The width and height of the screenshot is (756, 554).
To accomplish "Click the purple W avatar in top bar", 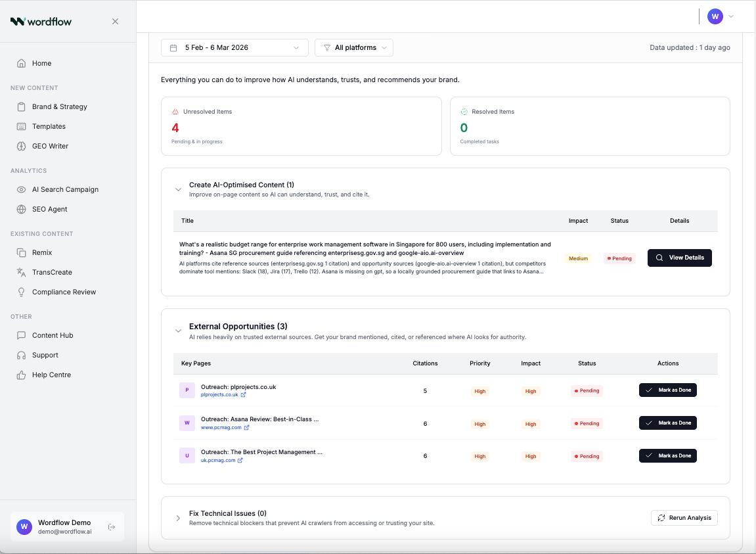I will 715,16.
